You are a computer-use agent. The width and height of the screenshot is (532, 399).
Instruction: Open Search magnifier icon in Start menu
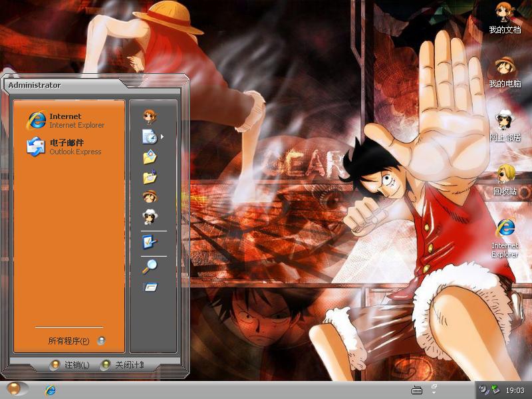(x=150, y=267)
